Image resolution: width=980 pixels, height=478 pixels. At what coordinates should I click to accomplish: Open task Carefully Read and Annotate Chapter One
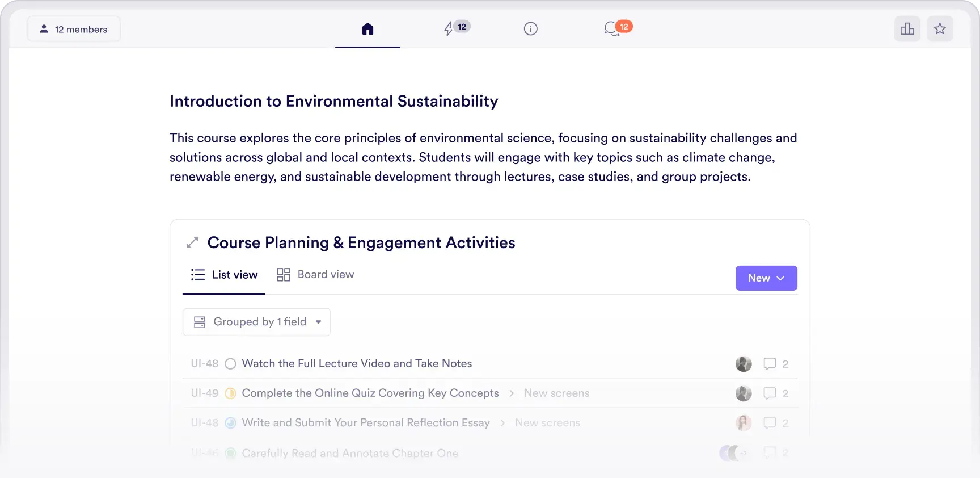pyautogui.click(x=350, y=453)
